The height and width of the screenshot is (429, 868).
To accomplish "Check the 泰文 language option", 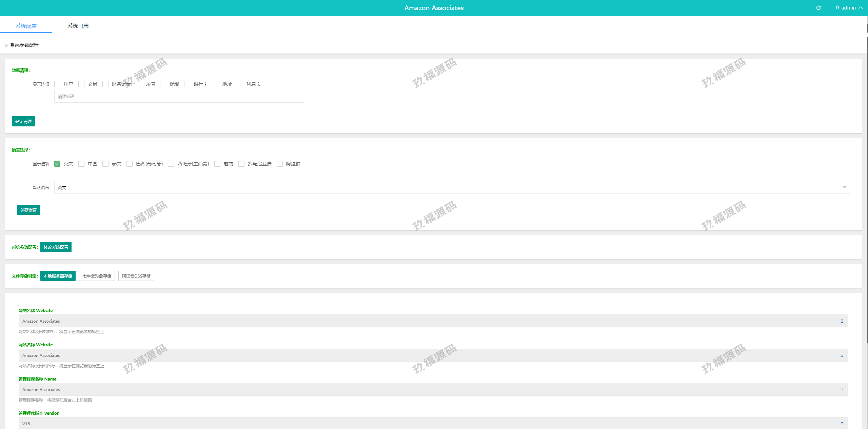I will (x=105, y=164).
